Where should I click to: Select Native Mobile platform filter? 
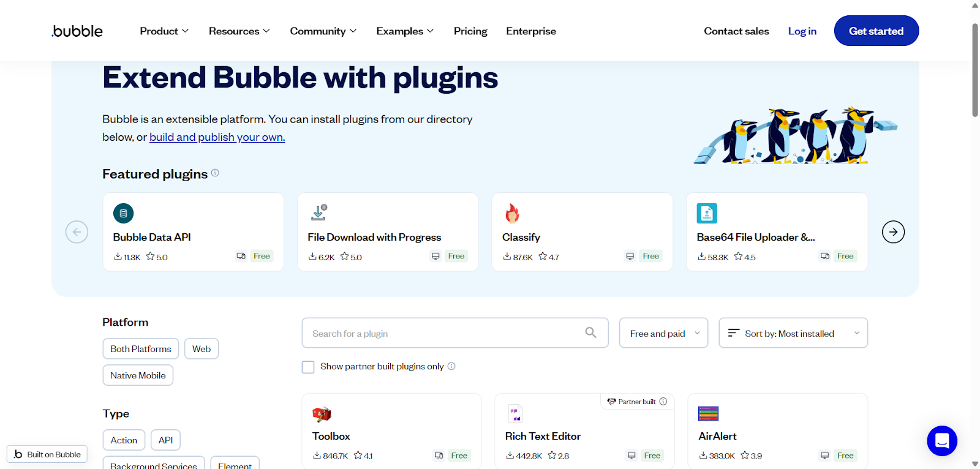coord(138,375)
